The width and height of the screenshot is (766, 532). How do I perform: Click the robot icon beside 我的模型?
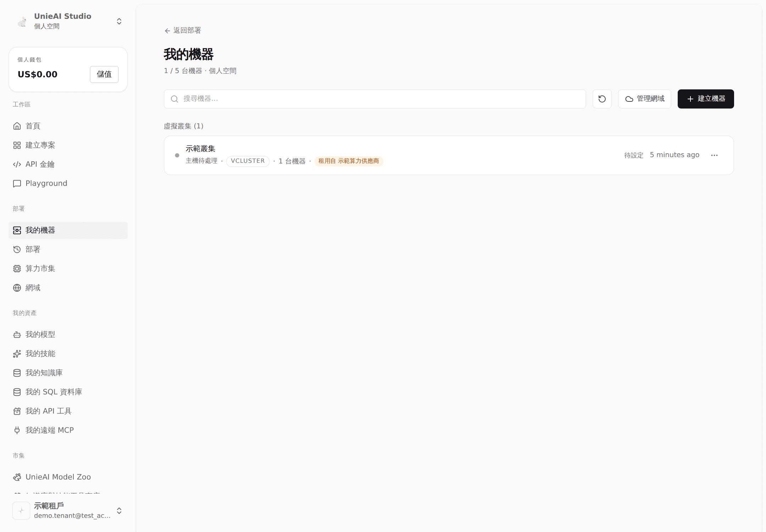point(17,334)
